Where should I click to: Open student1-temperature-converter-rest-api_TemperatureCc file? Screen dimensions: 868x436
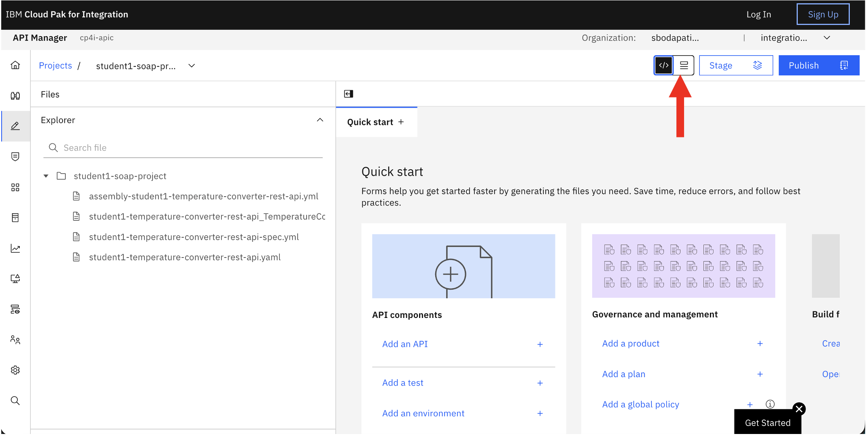click(x=207, y=217)
